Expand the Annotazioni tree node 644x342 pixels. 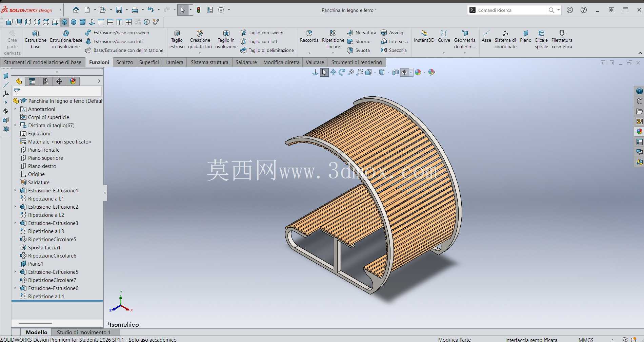(x=15, y=109)
